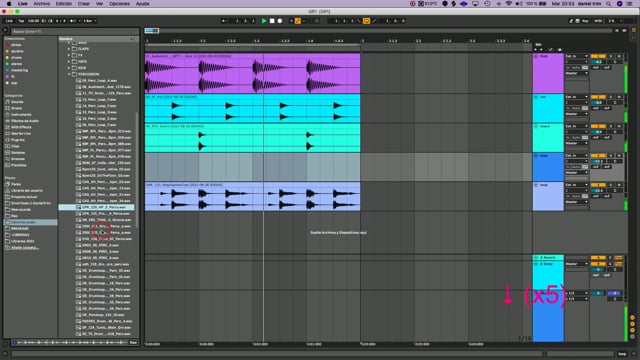Screen dimensions: 640x360
Task: Select the highlighted OPR_125 Percs wav file
Action: [97, 207]
